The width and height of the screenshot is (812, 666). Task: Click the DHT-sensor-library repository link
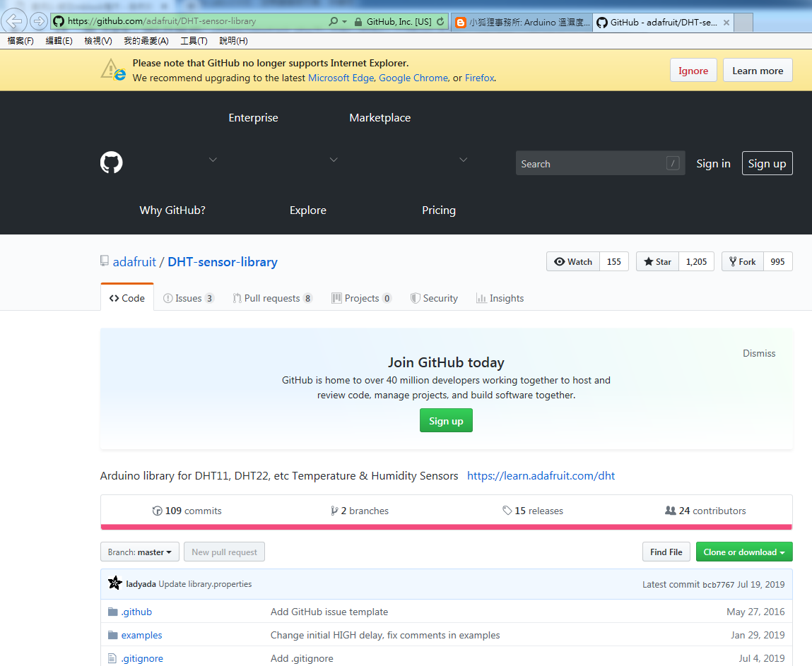click(223, 262)
